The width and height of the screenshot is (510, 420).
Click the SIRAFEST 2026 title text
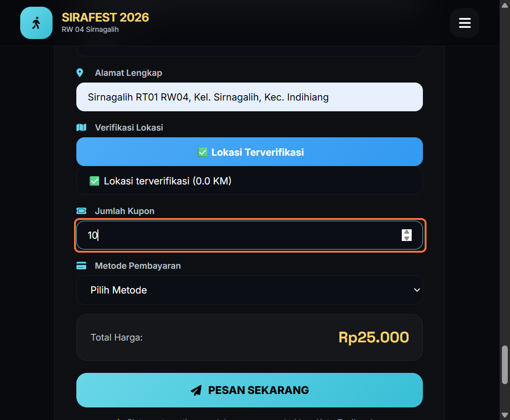[106, 17]
